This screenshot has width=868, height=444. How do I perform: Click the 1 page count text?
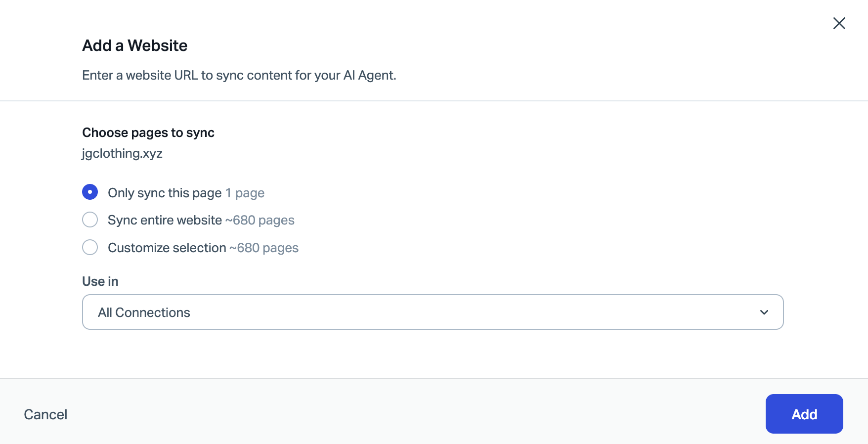(x=245, y=193)
